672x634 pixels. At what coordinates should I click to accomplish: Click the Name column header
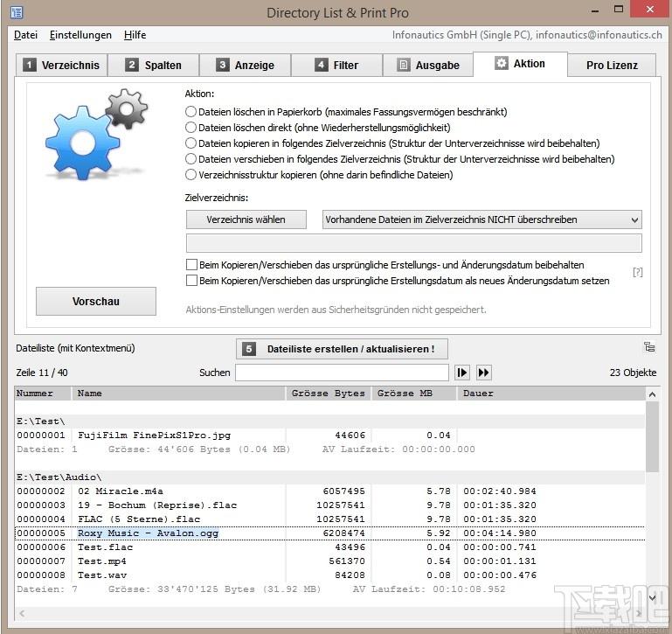click(179, 394)
